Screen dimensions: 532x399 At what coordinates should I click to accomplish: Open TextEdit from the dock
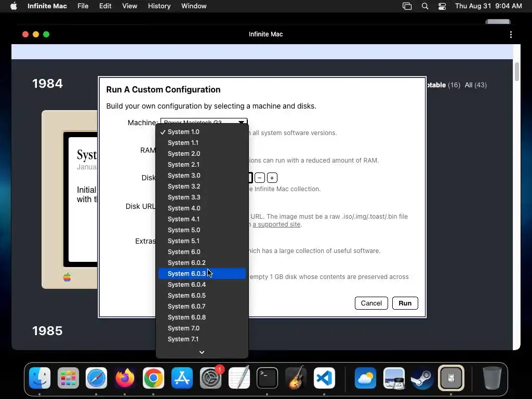coord(239,378)
